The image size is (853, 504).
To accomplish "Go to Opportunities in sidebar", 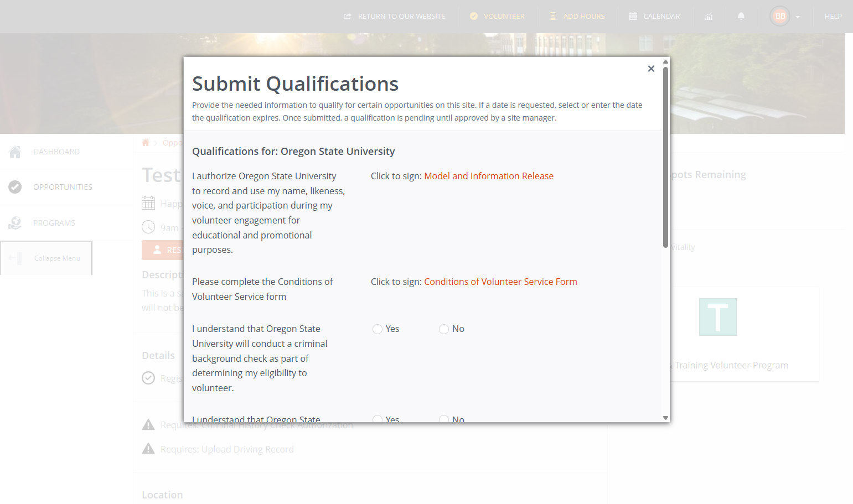I will (63, 187).
